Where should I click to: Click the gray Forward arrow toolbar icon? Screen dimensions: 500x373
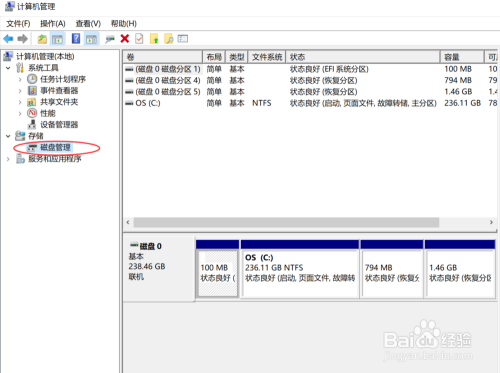pyautogui.click(x=23, y=39)
